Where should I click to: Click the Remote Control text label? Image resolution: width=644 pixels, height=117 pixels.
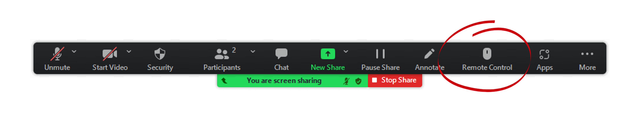coord(487,67)
